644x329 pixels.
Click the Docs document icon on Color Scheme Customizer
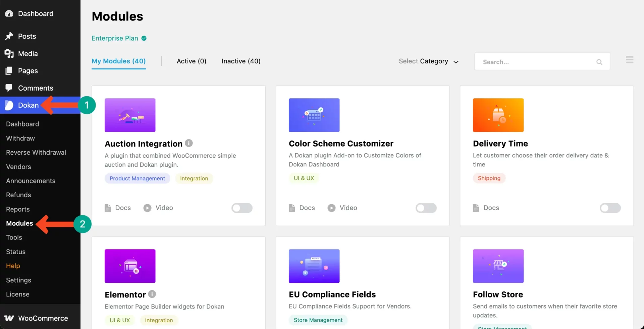click(x=292, y=208)
